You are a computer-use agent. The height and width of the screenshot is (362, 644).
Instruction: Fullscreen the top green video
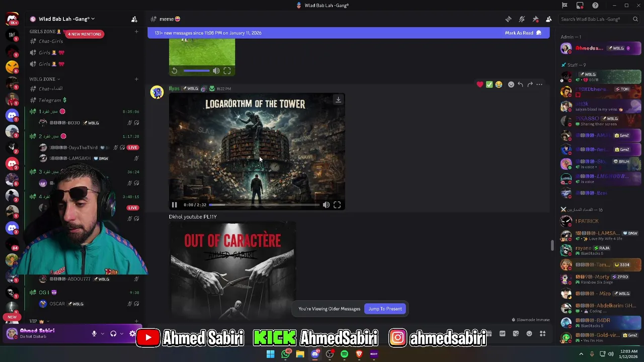pos(227,71)
